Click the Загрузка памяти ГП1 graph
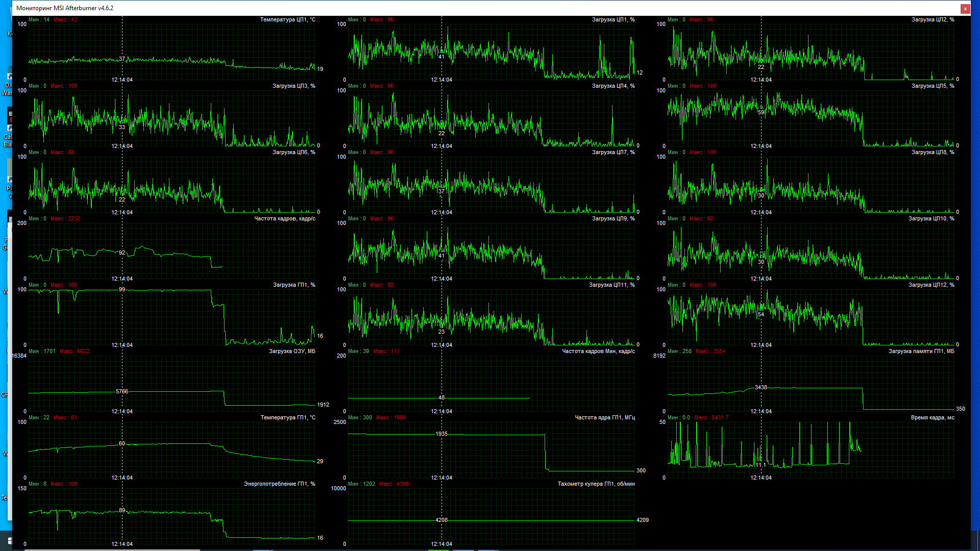 [811, 383]
